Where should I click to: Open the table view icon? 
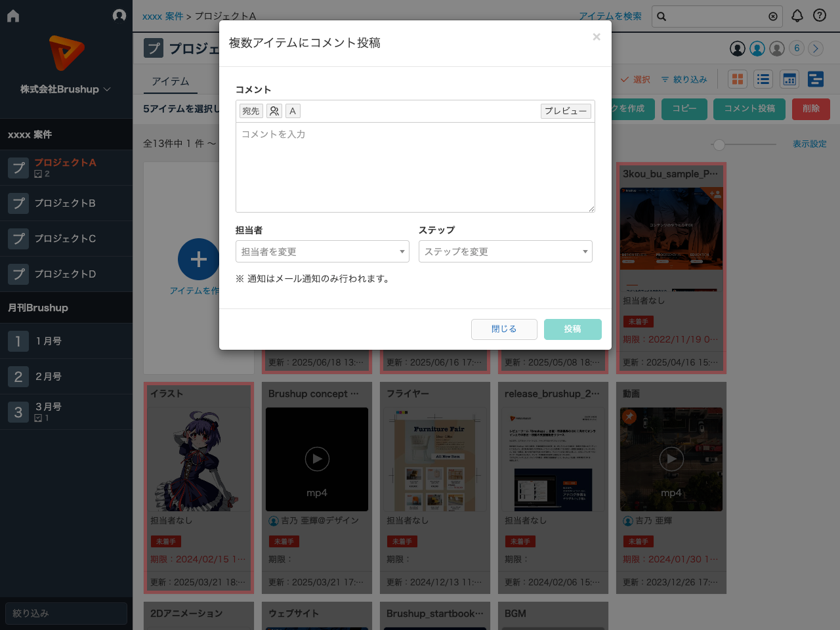[x=789, y=78]
